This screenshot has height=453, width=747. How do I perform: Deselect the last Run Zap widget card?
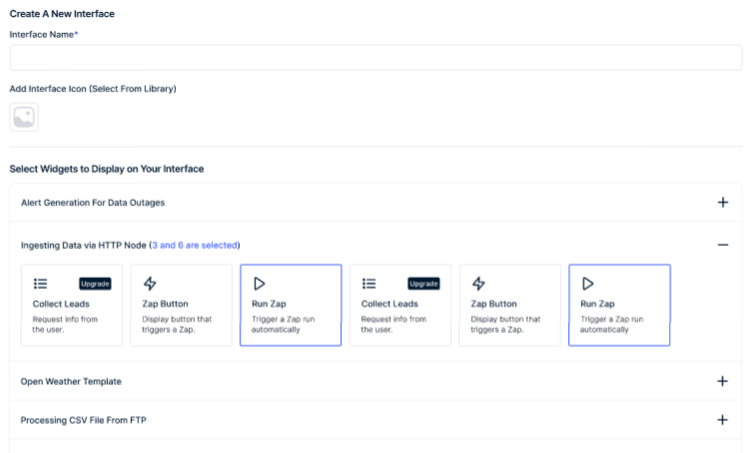(619, 305)
